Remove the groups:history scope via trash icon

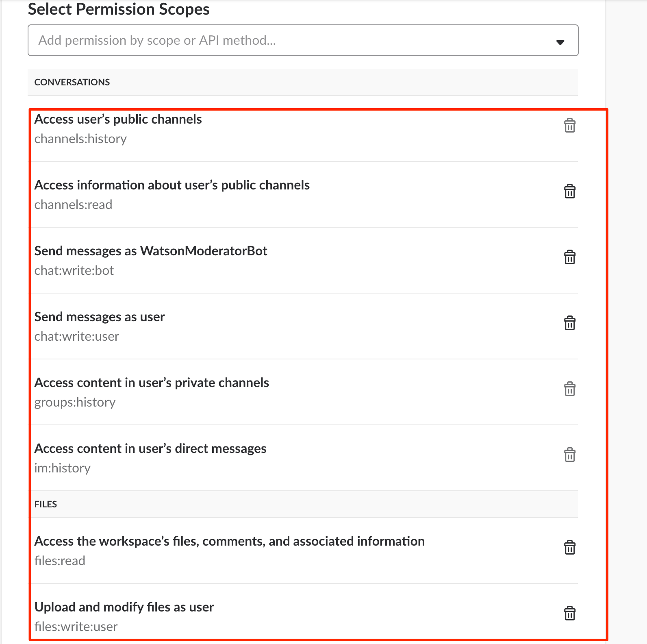pyautogui.click(x=569, y=389)
